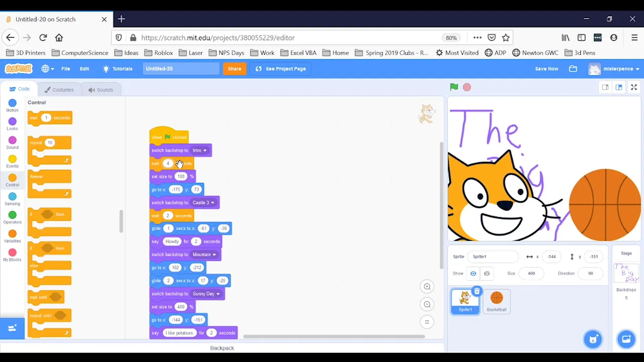Screen dimensions: 644x362
Task: Reset workspace zoom to default
Action: pos(427,322)
